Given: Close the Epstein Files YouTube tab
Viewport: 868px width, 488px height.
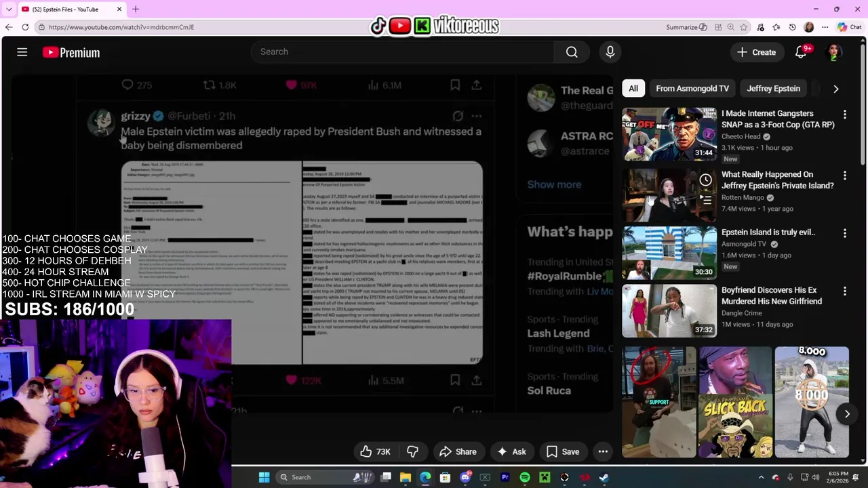Looking at the screenshot, I should pyautogui.click(x=119, y=9).
